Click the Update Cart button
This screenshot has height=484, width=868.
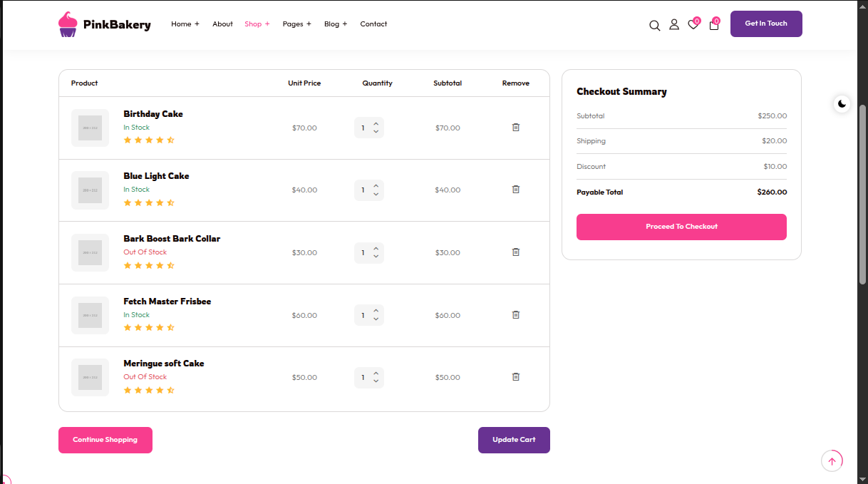[x=514, y=440]
